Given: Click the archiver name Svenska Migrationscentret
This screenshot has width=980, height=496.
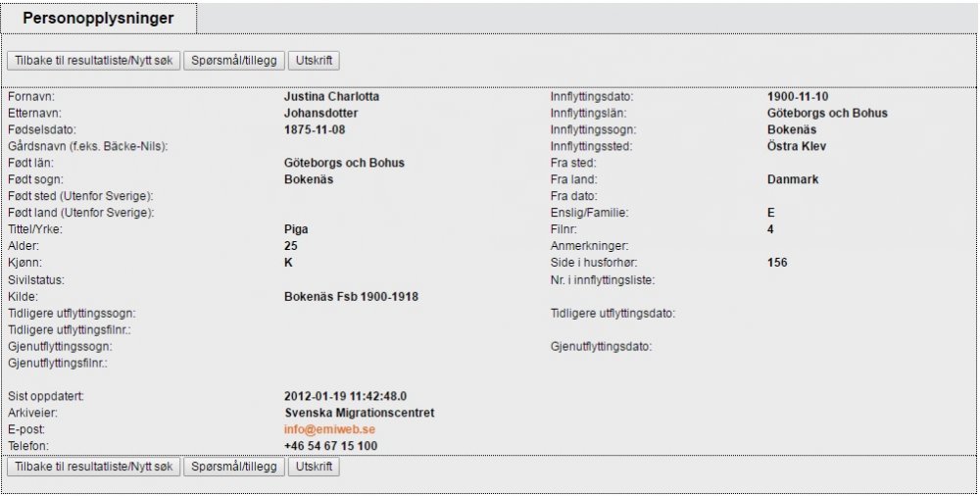Looking at the screenshot, I should pyautogui.click(x=359, y=413).
